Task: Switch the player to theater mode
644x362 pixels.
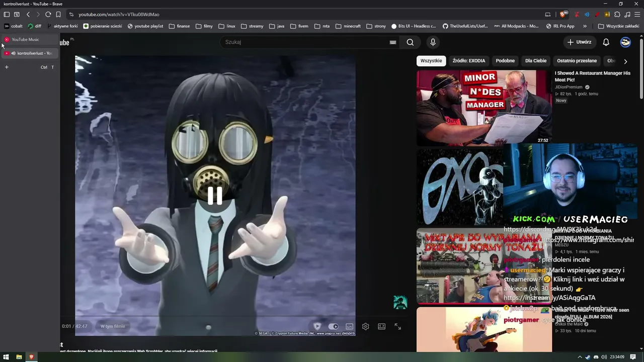Action: coord(382,326)
